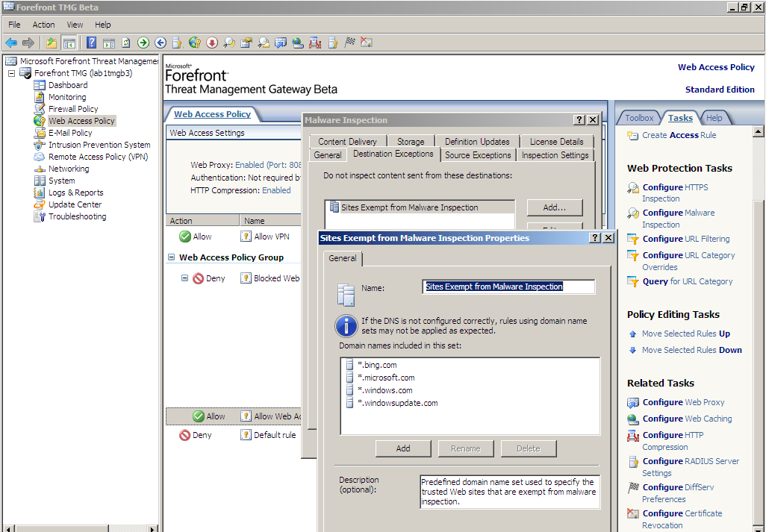Click the certificate with red X toolbar icon
Viewport: 766px width, 532px height.
[367, 43]
